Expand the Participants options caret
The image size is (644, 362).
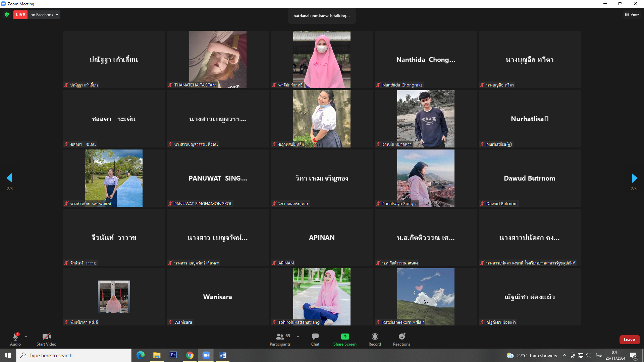(x=298, y=336)
